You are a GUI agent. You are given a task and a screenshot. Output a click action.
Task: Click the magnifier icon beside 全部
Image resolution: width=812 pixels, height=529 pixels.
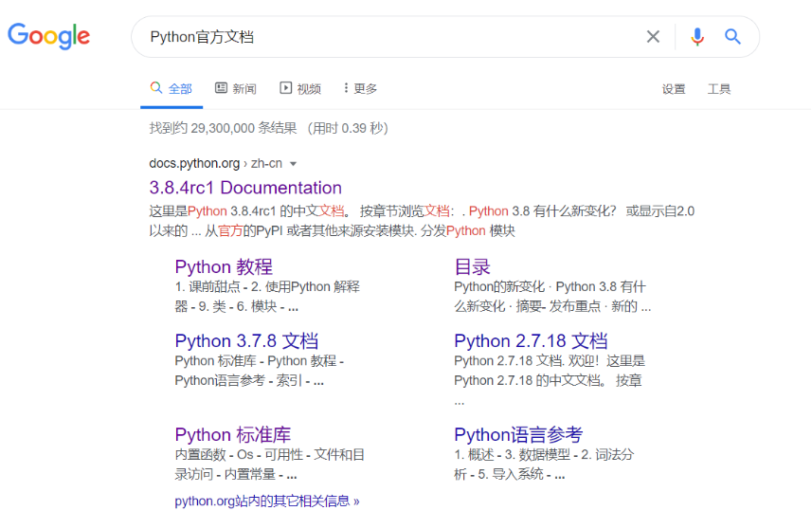tap(156, 87)
